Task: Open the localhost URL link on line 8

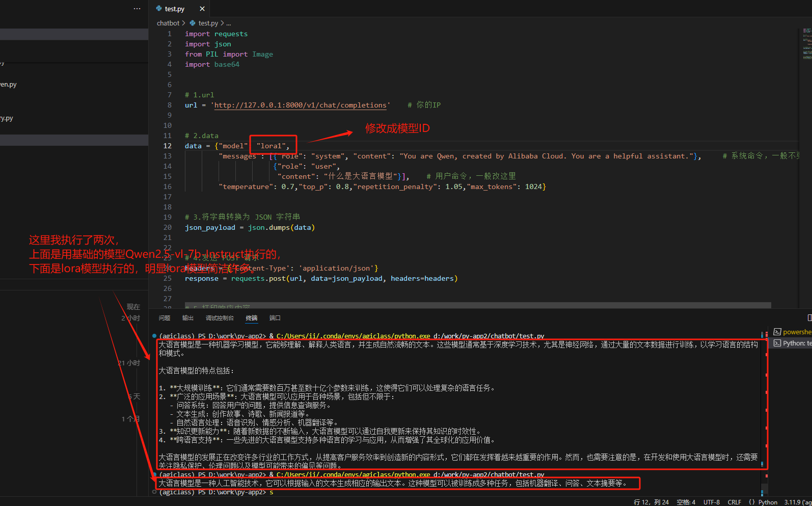Action: click(301, 105)
